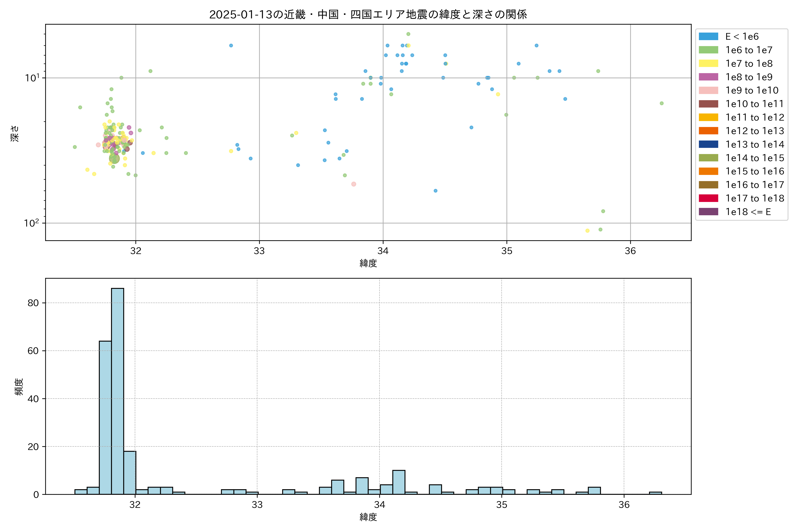The width and height of the screenshot is (798, 532).
Task: Click the green point at far right near 36.2
Action: point(662,104)
